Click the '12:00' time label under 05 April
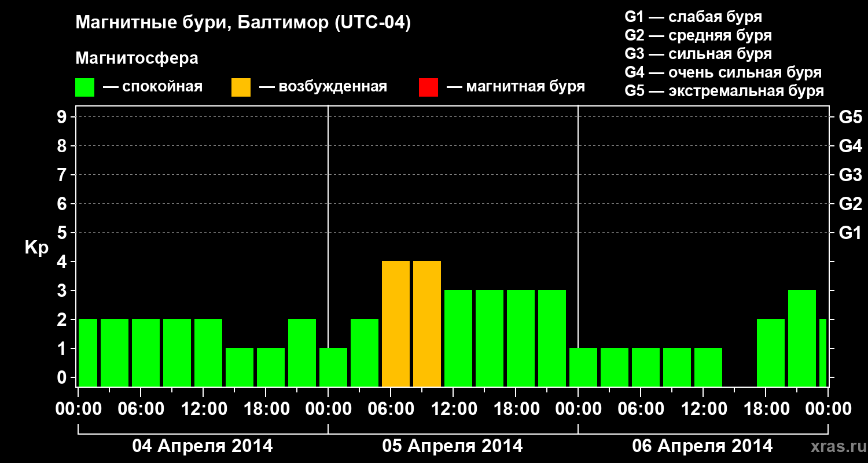 454,409
